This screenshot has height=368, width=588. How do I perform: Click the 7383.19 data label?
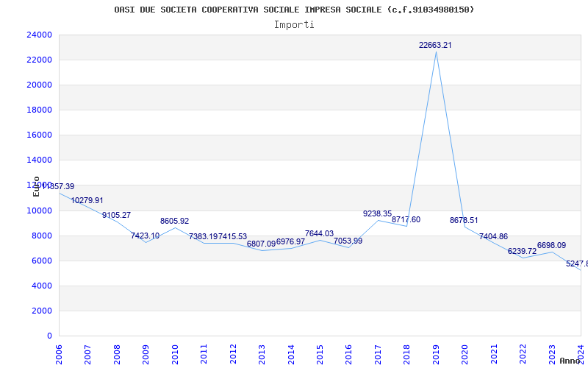[204, 236]
